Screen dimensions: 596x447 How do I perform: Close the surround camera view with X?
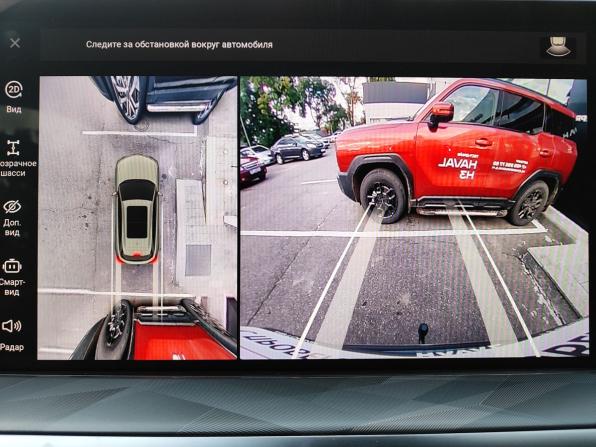tap(15, 43)
